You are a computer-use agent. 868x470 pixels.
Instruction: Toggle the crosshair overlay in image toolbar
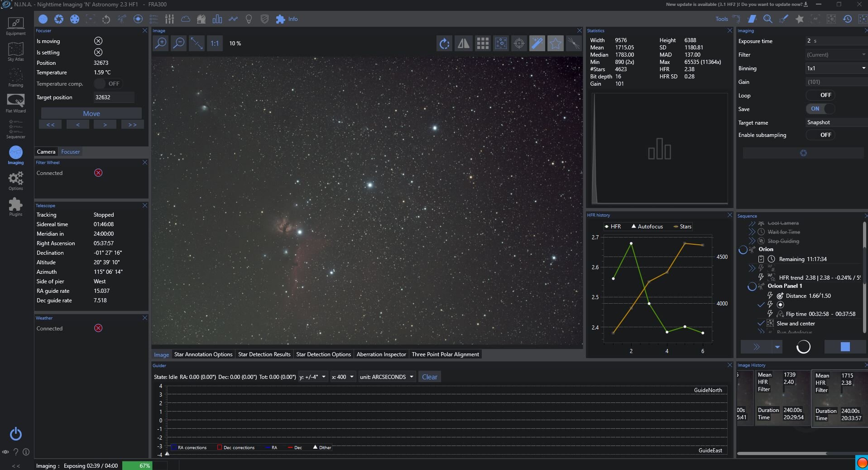click(x=519, y=44)
